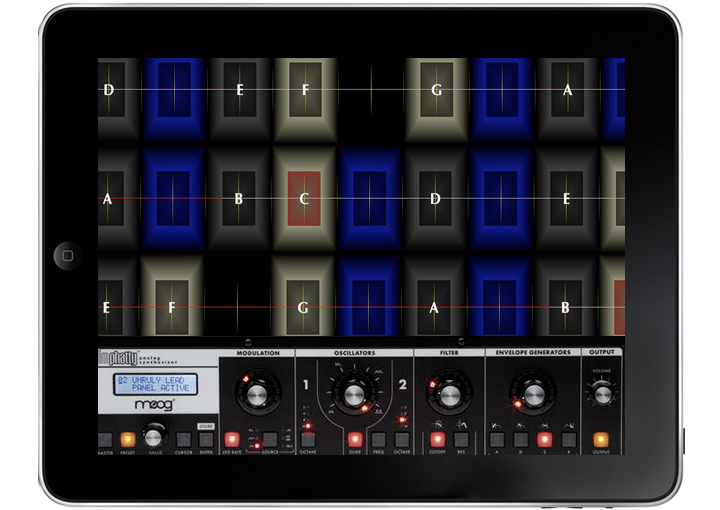
Task: Tap the oscillator 1 Octave button
Action: tap(308, 440)
